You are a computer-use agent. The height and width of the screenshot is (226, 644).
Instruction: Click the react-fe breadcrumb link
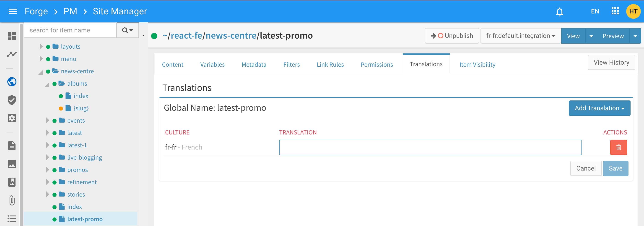click(x=186, y=36)
